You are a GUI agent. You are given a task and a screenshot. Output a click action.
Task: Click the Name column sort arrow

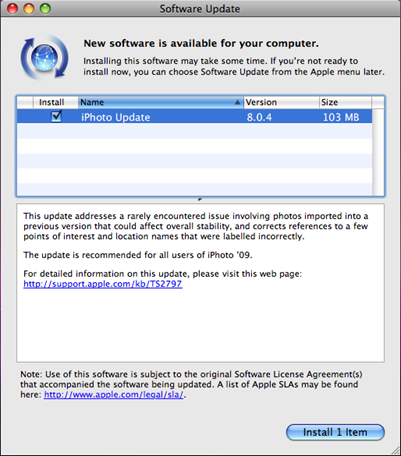237,102
